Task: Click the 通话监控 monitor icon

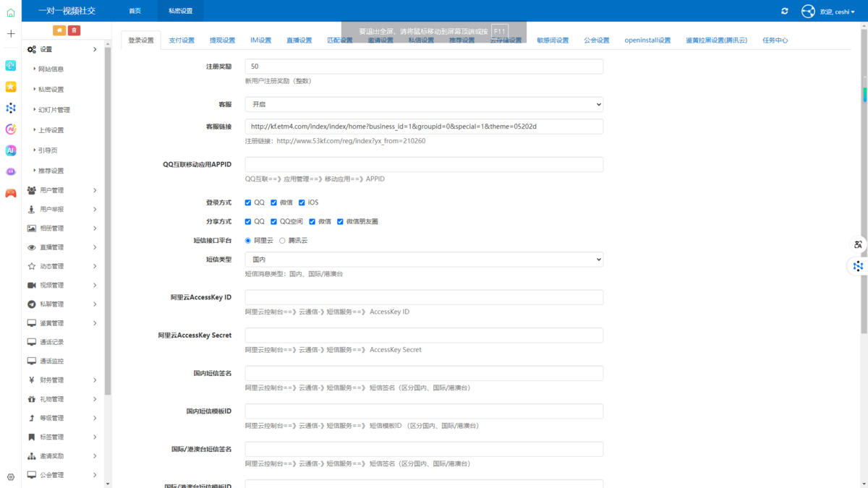Action: (x=32, y=361)
